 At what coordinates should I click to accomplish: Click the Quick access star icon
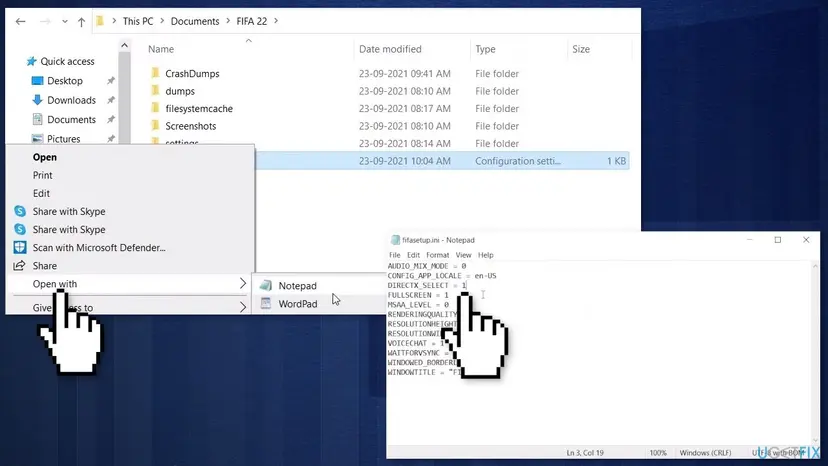(x=31, y=61)
